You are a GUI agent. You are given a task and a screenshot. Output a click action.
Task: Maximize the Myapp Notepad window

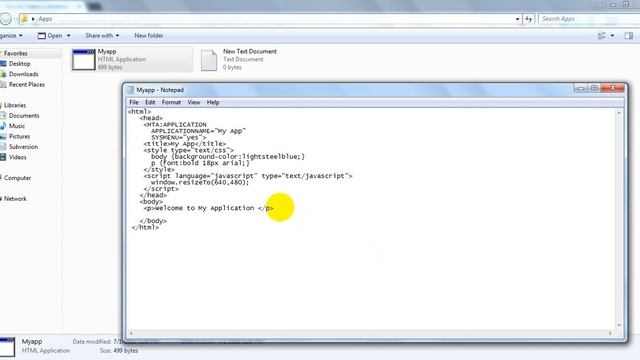point(594,88)
